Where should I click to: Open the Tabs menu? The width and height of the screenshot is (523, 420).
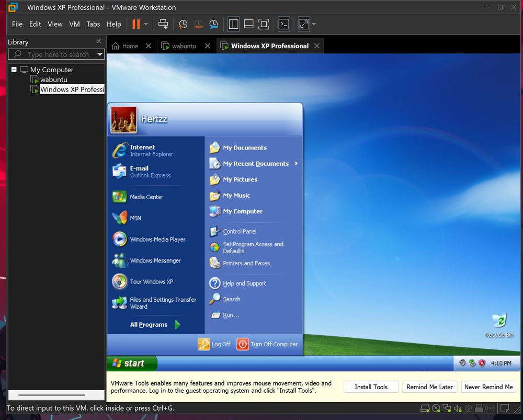[93, 24]
